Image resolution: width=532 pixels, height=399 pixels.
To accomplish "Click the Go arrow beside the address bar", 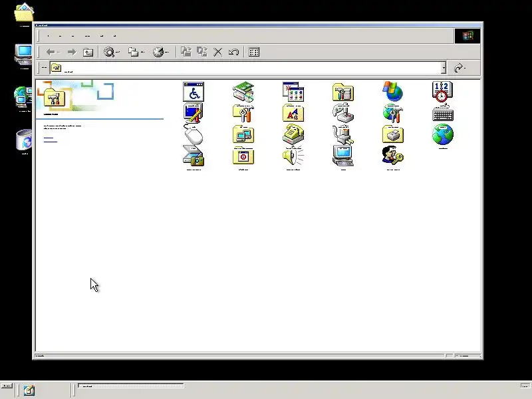I will 459,68.
